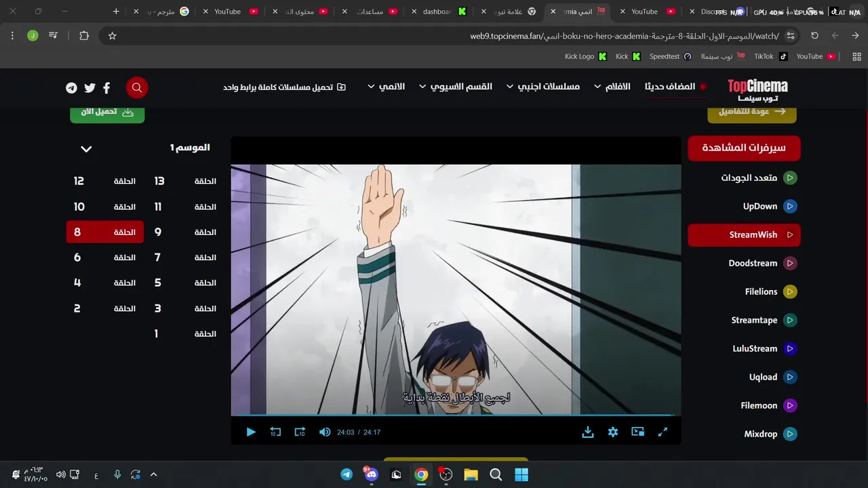Collapse the الموسم 1 episodes list
868x488 pixels.
pyautogui.click(x=86, y=148)
